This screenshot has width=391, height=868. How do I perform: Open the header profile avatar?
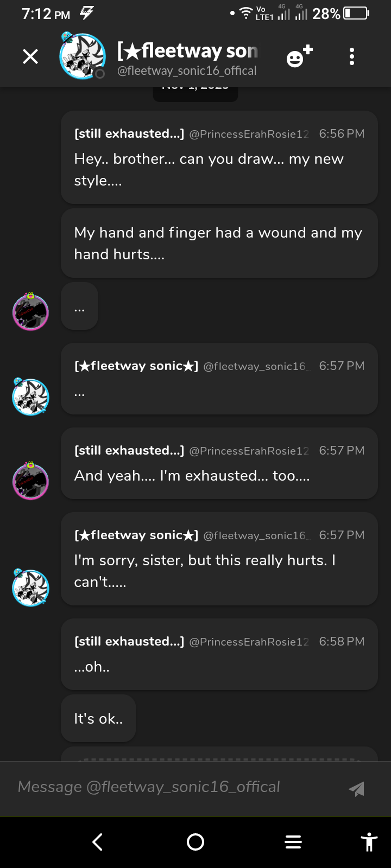point(82,56)
